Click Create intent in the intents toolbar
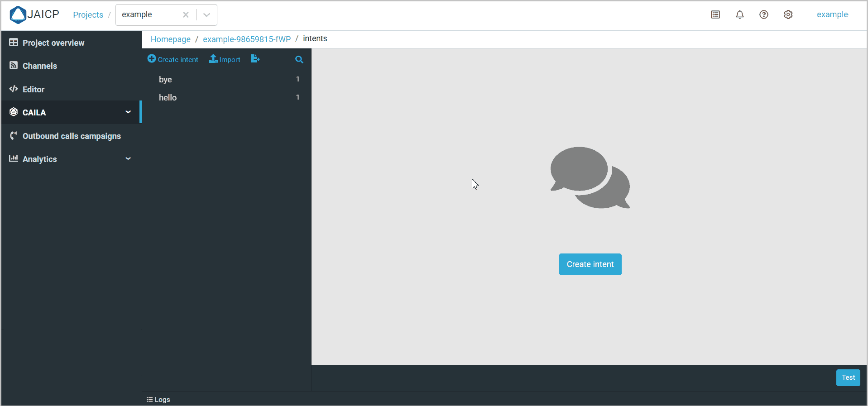This screenshot has height=406, width=868. click(173, 59)
